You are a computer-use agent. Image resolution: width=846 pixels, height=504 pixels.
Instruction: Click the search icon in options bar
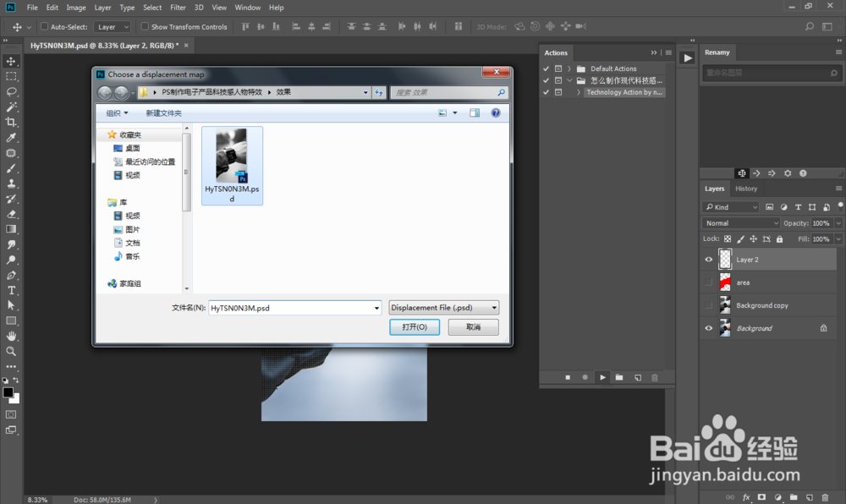[810, 26]
